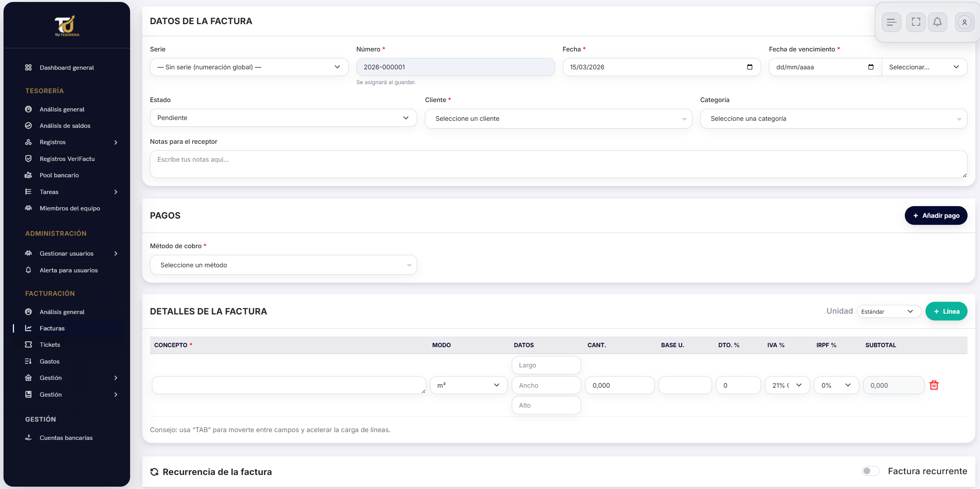
Task: Open the Seleccionar vencimiento dropdown
Action: click(x=924, y=67)
